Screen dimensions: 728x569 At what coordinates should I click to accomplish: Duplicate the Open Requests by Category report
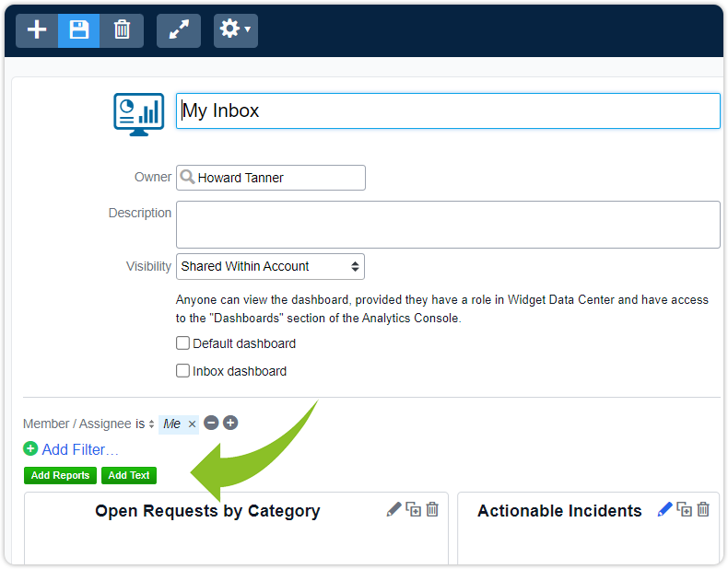pos(413,509)
